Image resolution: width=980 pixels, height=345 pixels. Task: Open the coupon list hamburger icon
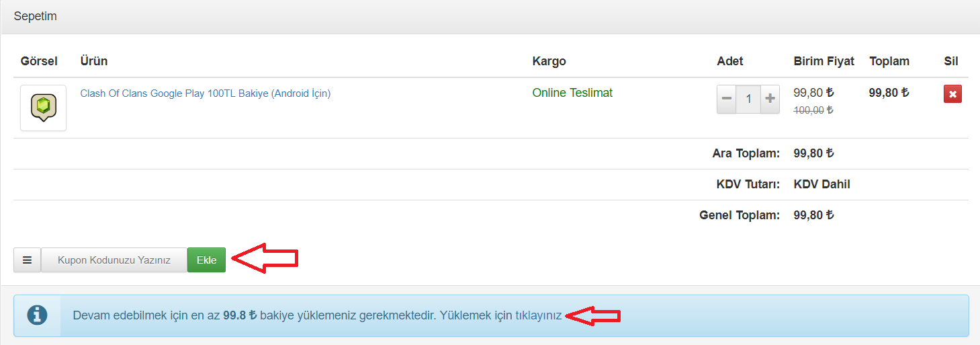(x=27, y=260)
